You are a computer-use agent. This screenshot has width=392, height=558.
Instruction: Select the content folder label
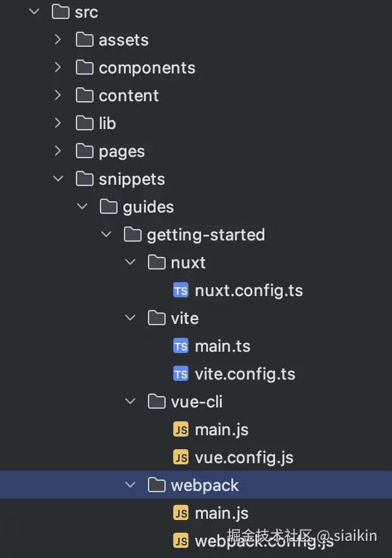tap(128, 96)
